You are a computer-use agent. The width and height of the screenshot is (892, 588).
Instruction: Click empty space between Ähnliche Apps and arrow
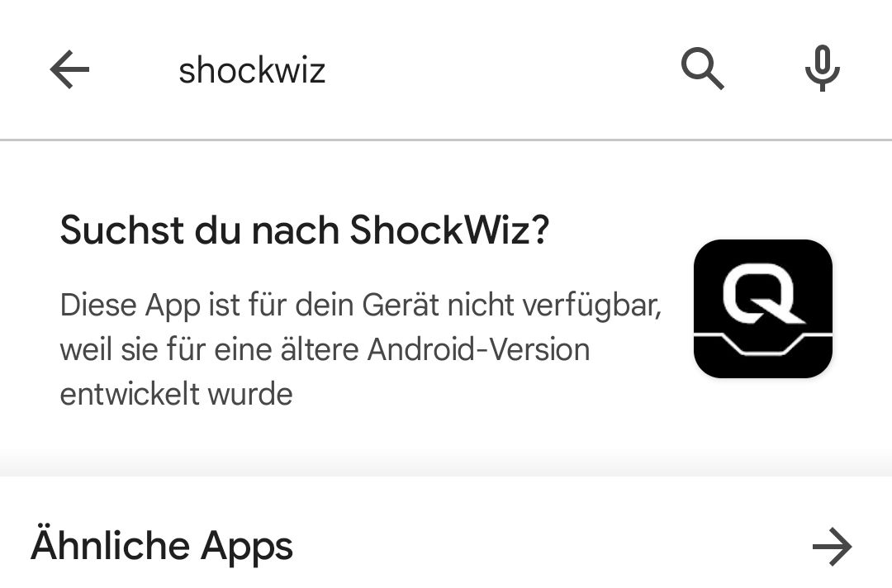point(552,547)
